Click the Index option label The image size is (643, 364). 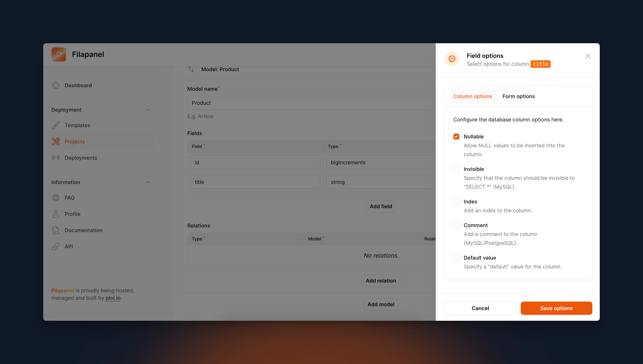470,202
